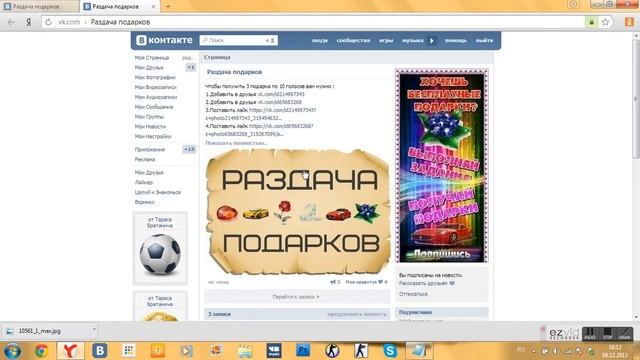Open Skype from the taskbar

click(x=390, y=351)
